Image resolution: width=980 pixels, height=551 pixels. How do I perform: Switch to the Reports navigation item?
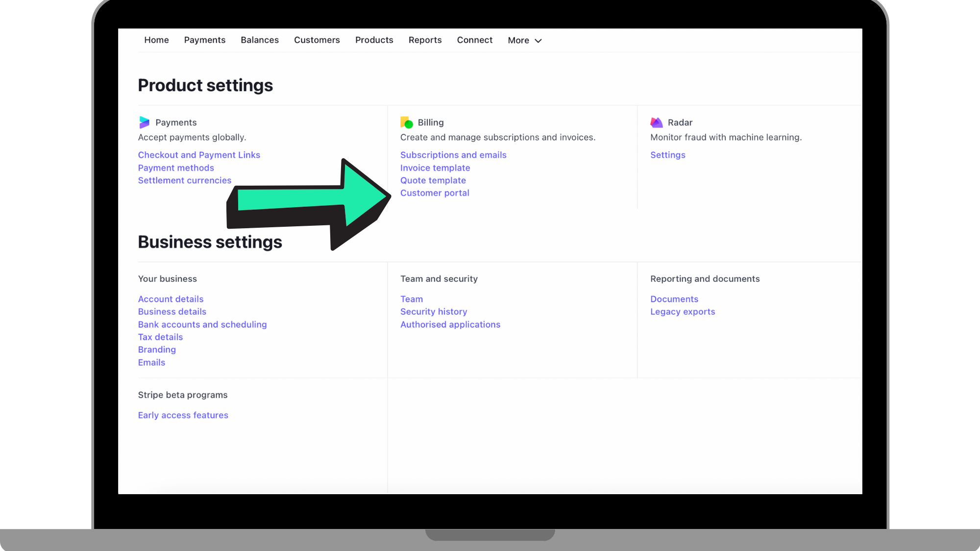click(425, 40)
